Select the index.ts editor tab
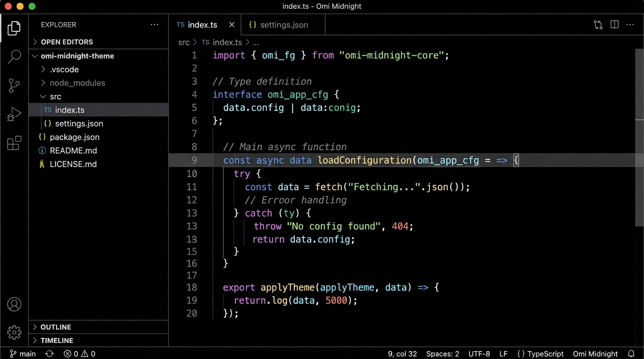Screen dimensions: 644x359 click(x=205, y=25)
